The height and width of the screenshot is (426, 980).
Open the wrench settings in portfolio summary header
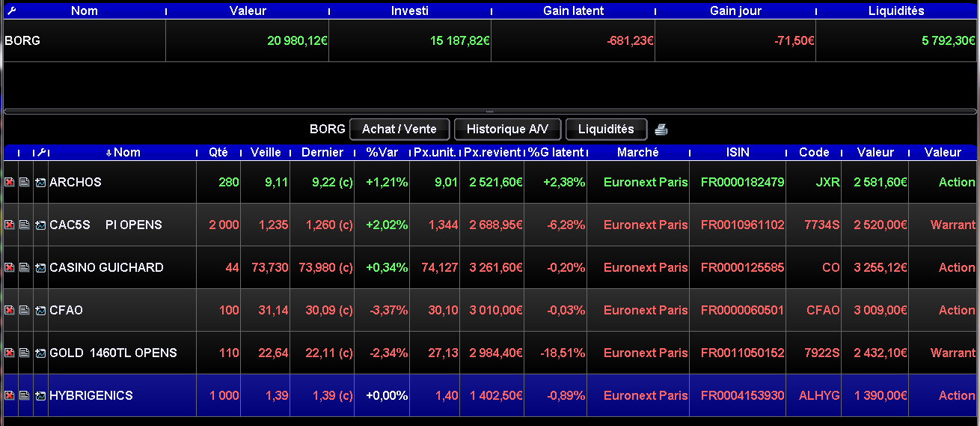click(x=10, y=10)
